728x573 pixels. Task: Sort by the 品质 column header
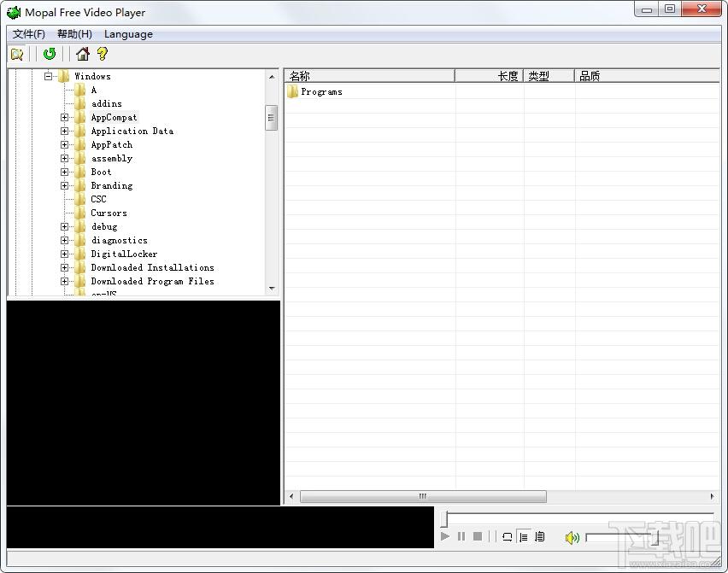[x=647, y=76]
